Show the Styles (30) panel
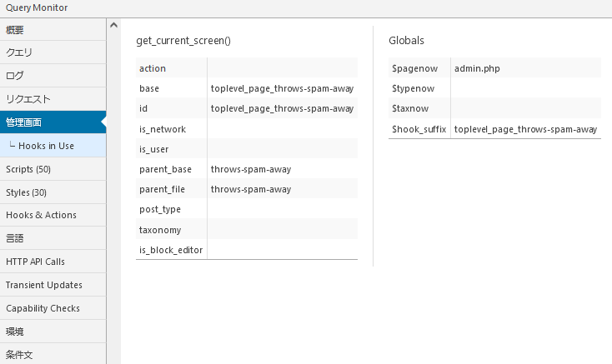The height and width of the screenshot is (364, 612). pos(26,192)
